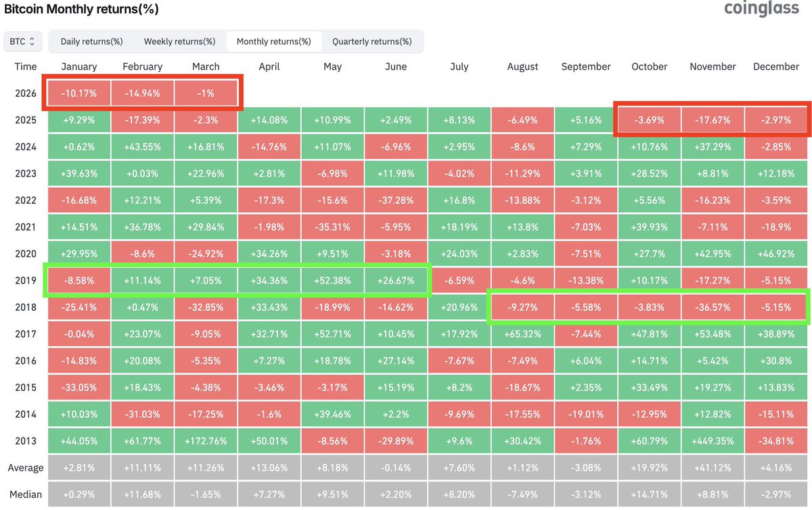Screen dimensions: 812x510
Task: Click the 2017 August +65.32% cell
Action: (522, 334)
